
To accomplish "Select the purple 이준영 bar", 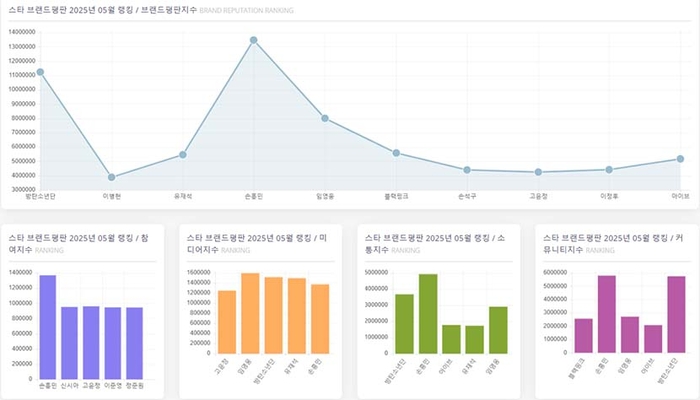I will [x=112, y=343].
